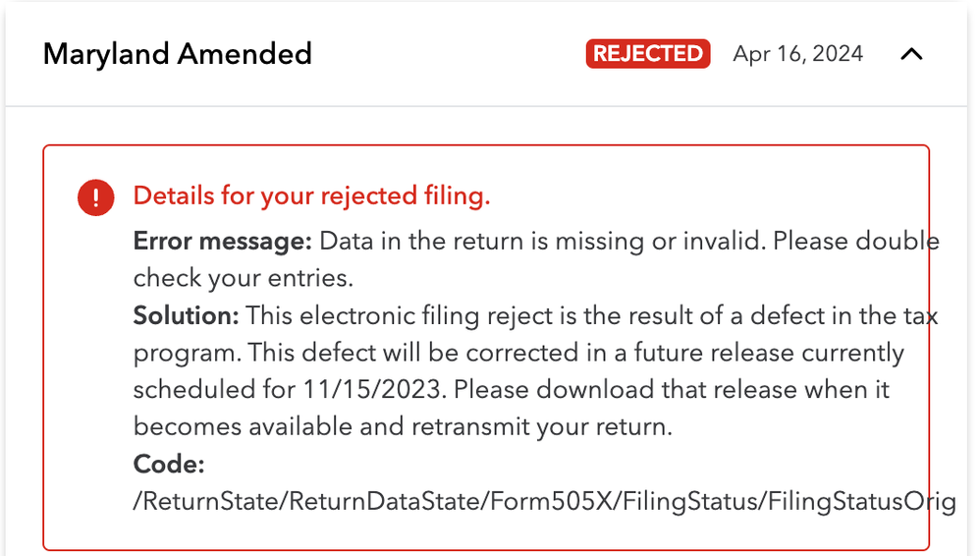The image size is (980, 556).
Task: Click the bold 'Solution:' label
Action: pyautogui.click(x=187, y=315)
